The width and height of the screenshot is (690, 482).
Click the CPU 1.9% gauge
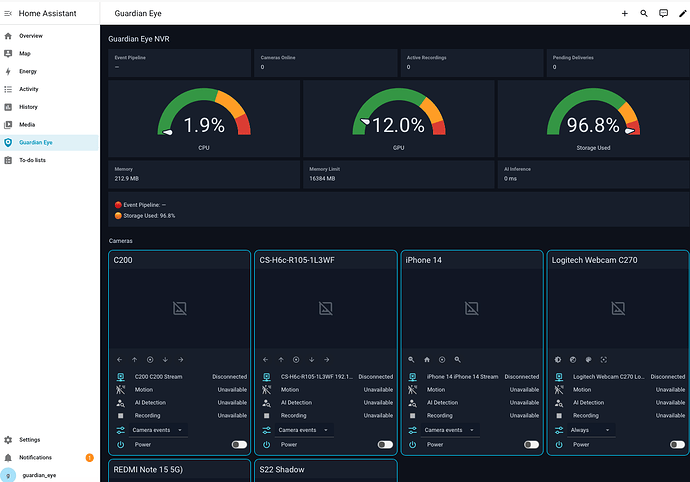[x=204, y=119]
